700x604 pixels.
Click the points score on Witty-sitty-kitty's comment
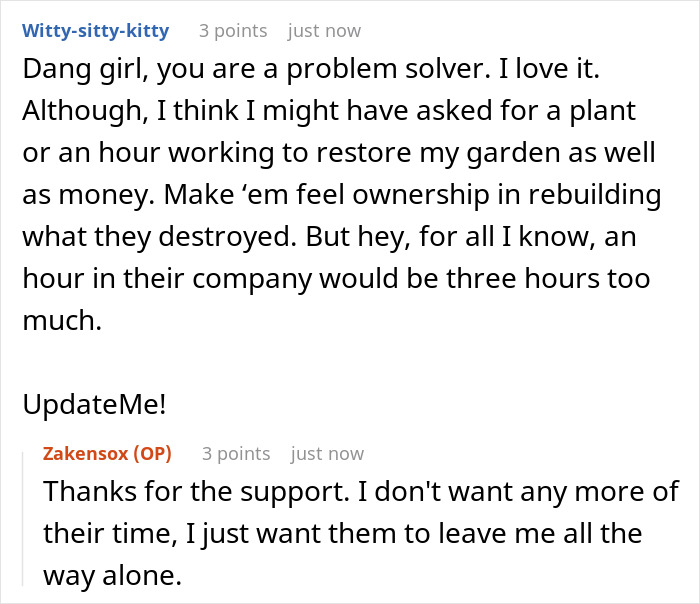pyautogui.click(x=233, y=31)
